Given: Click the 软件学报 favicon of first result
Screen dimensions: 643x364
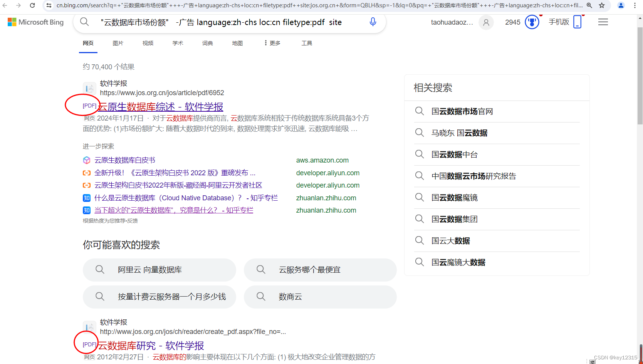Looking at the screenshot, I should point(89,88).
